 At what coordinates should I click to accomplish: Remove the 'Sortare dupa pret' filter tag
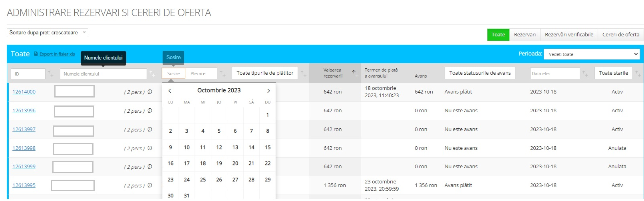[84, 33]
